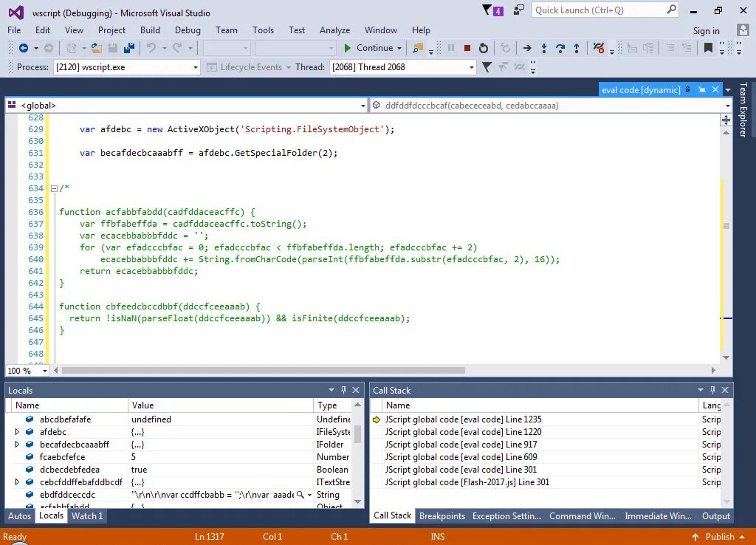Viewport: 756px width, 545px height.
Task: Click the Step Out icon
Action: (x=577, y=48)
